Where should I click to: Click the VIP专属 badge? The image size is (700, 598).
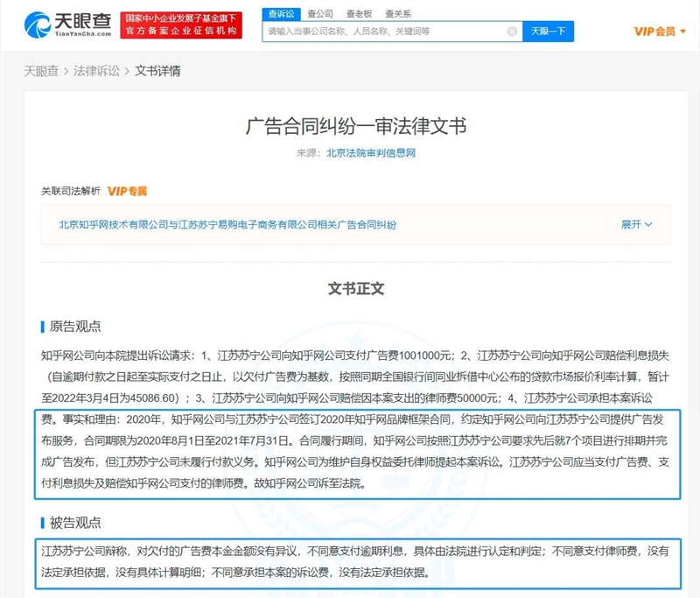[127, 191]
